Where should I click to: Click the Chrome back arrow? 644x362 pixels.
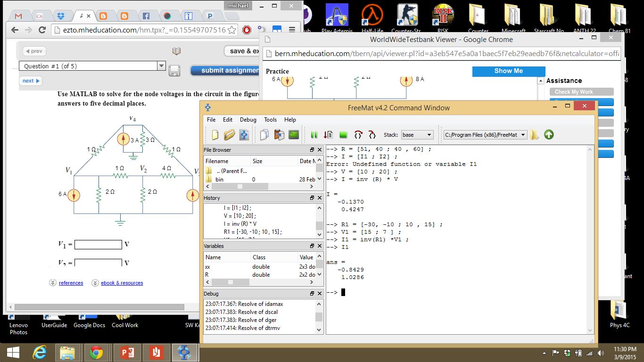click(x=15, y=30)
